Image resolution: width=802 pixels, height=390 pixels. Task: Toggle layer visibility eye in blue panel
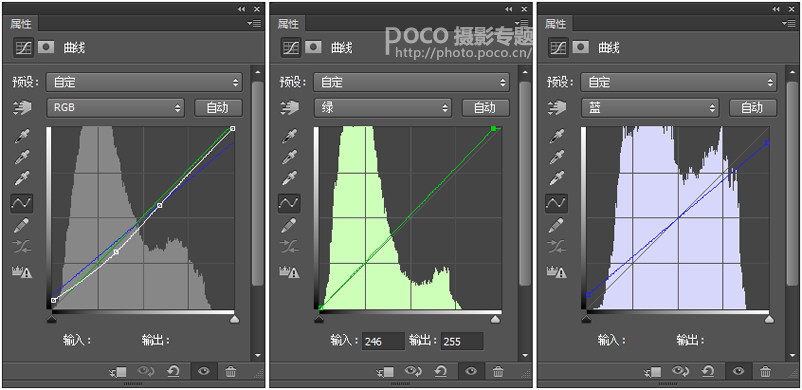coord(739,372)
